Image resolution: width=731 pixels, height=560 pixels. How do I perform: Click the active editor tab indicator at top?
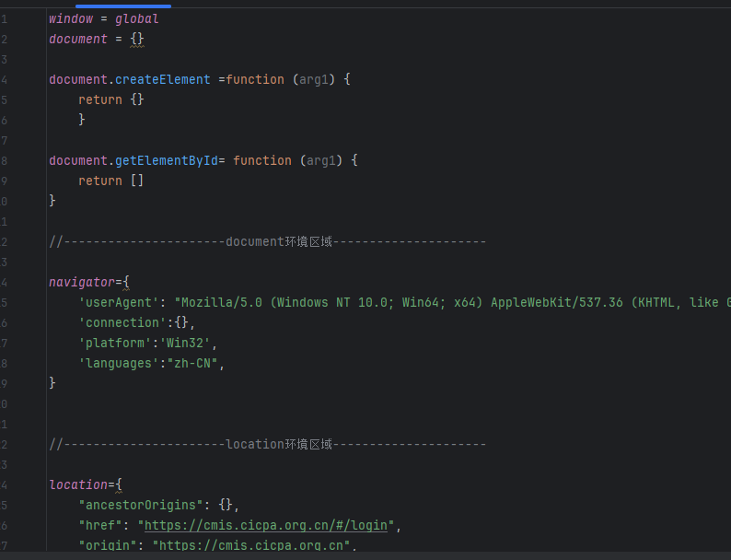coord(123,6)
